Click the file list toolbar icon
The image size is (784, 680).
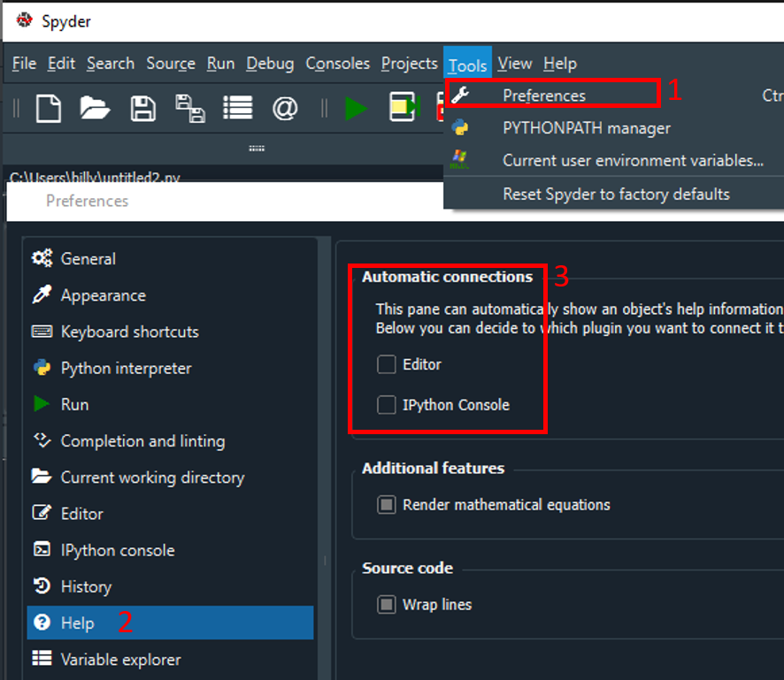pyautogui.click(x=237, y=109)
